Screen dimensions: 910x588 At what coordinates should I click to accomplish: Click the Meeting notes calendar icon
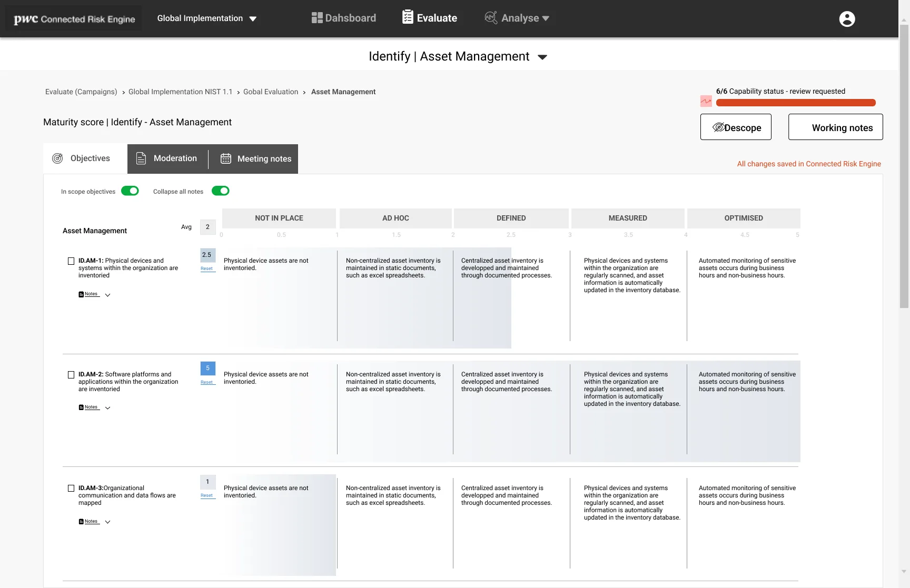pyautogui.click(x=226, y=158)
